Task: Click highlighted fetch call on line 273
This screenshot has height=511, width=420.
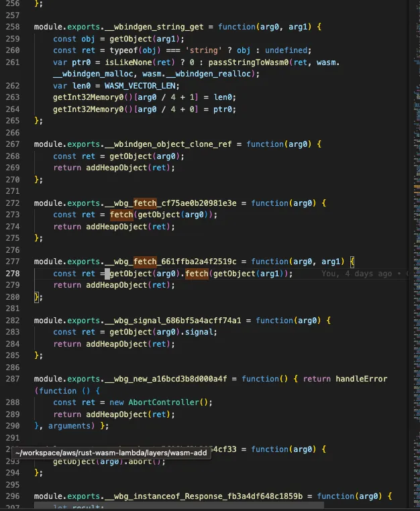Action: tap(121, 215)
